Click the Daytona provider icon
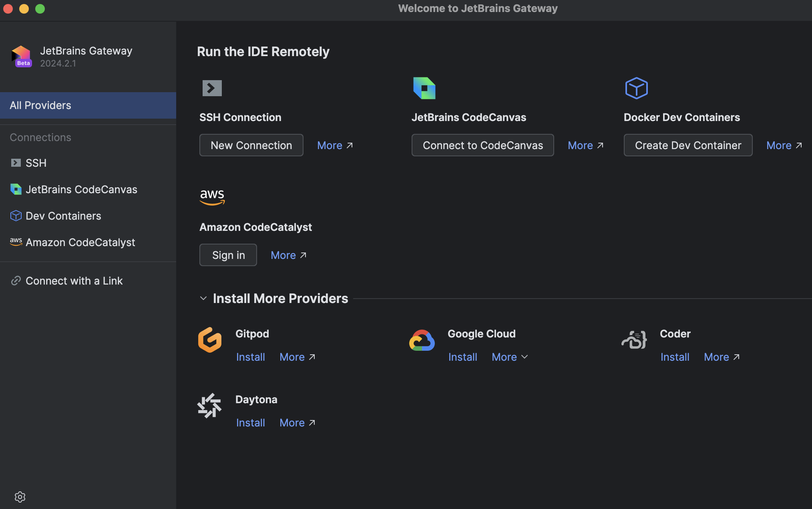 pos(209,405)
